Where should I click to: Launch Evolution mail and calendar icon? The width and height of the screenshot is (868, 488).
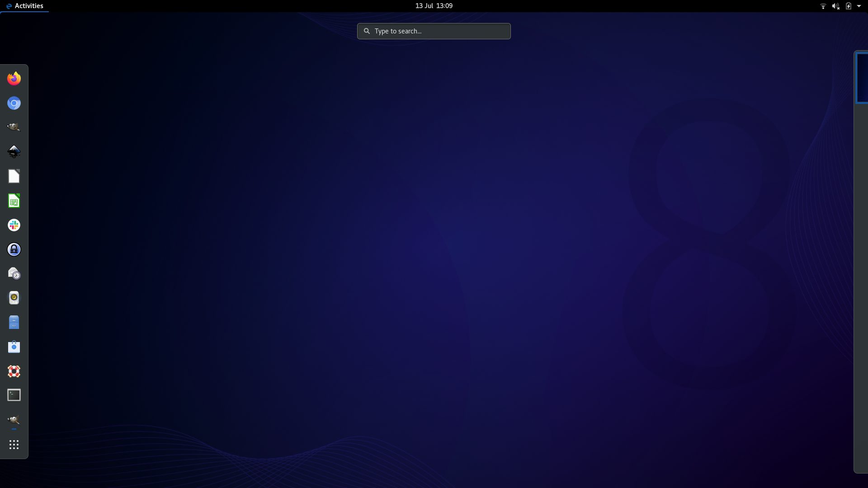14,274
